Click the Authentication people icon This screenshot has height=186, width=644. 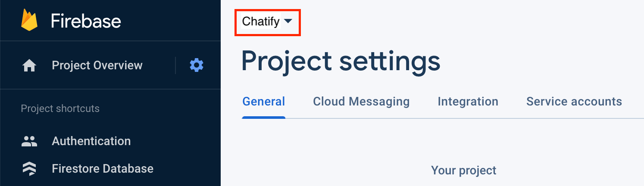point(29,141)
